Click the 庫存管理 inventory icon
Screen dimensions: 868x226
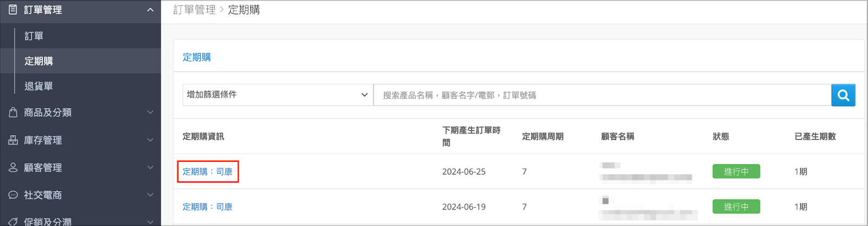pyautogui.click(x=13, y=140)
